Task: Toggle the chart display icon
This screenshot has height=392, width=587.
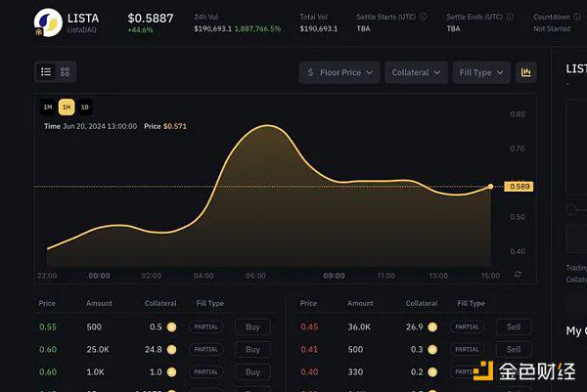Action: (526, 72)
